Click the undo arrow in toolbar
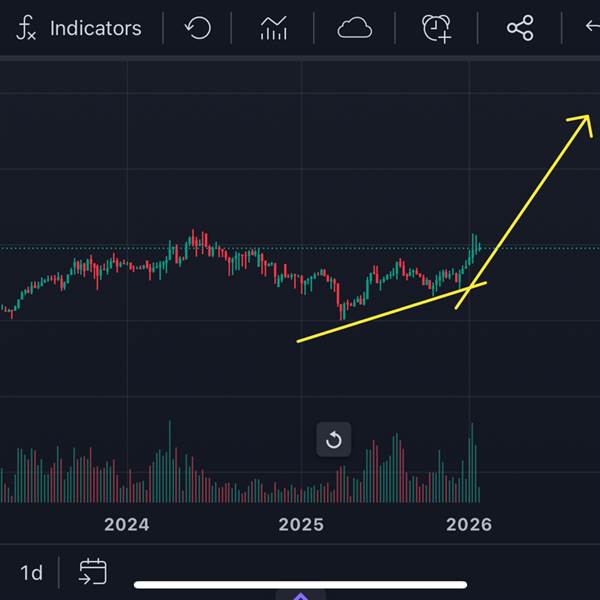Screen dimensions: 600x600 click(198, 28)
